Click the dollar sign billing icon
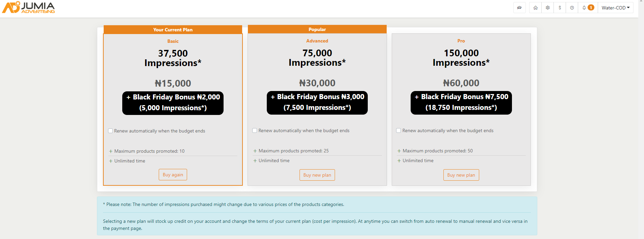 point(560,8)
